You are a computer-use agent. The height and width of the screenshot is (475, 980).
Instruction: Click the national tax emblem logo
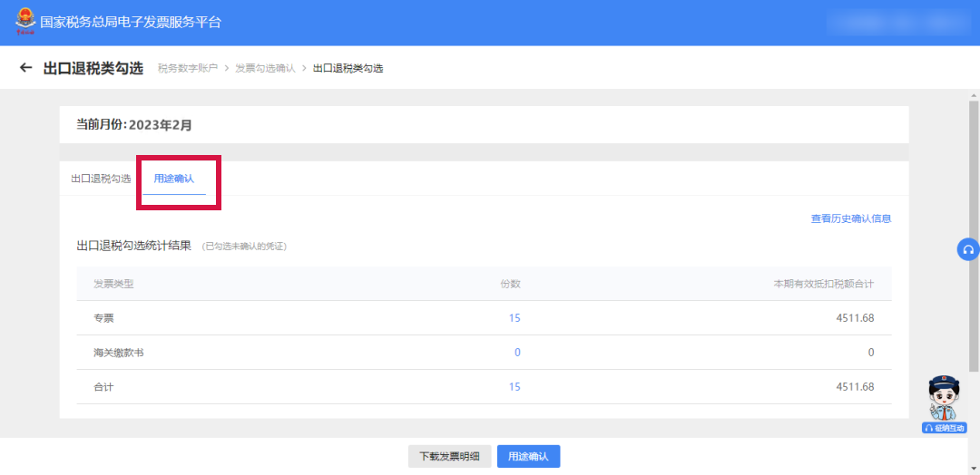click(x=25, y=22)
